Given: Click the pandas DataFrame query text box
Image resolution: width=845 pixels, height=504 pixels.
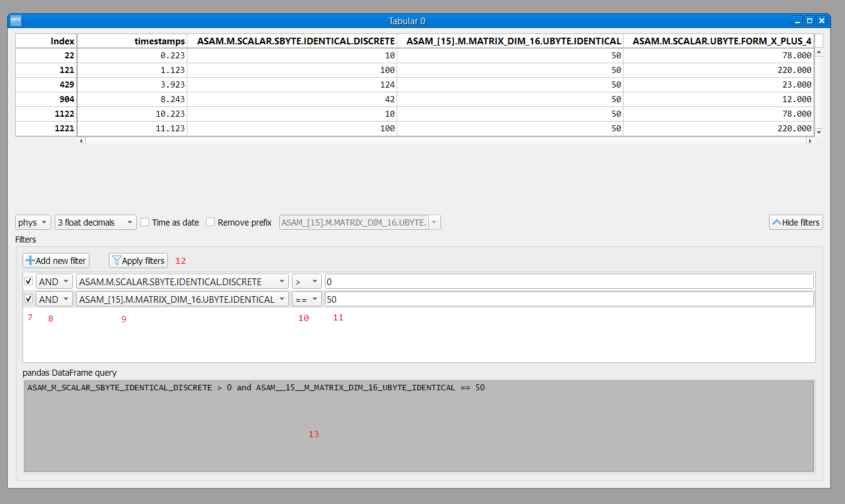Looking at the screenshot, I should coord(419,426).
